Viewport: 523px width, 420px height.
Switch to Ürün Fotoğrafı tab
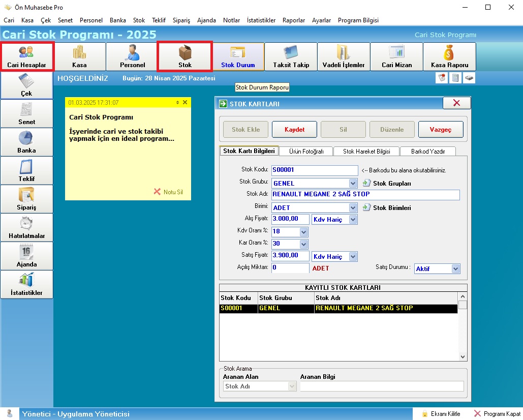tap(306, 152)
